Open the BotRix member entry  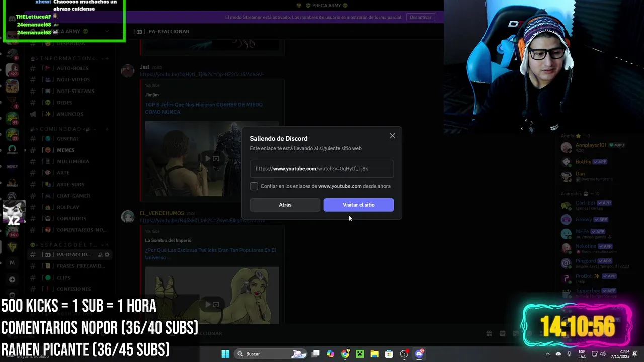pos(599,162)
